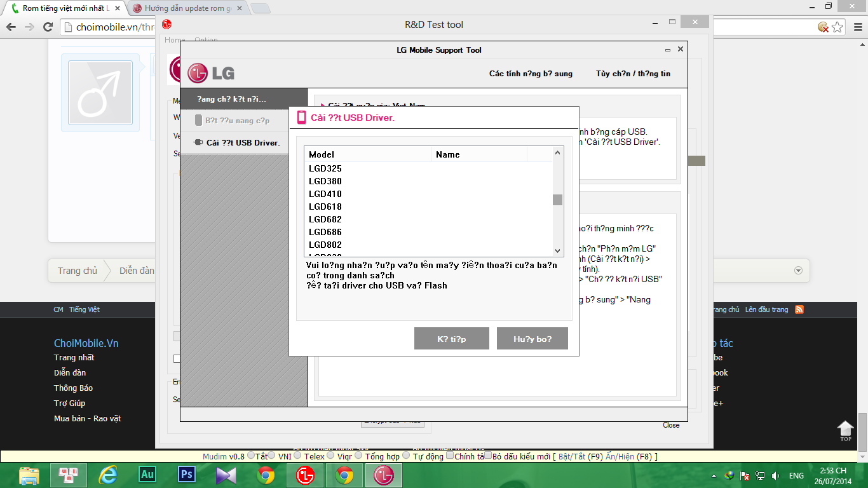Select Mudim Telex input method
The image size is (868, 488).
click(297, 456)
